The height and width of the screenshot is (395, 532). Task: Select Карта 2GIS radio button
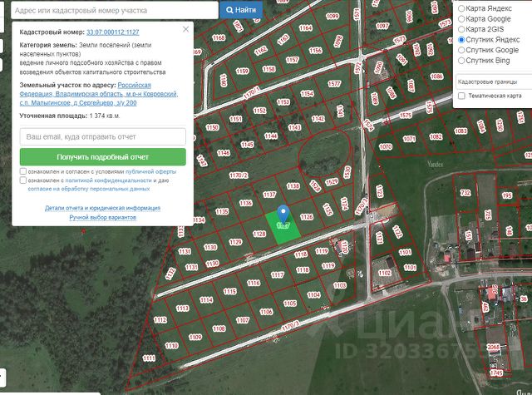pyautogui.click(x=461, y=29)
